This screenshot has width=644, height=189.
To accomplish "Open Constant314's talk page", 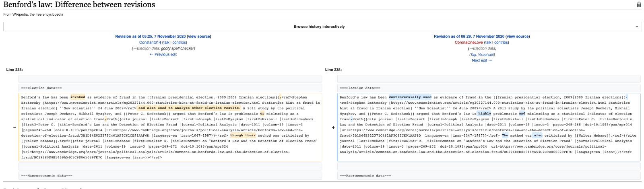I will click(166, 42).
